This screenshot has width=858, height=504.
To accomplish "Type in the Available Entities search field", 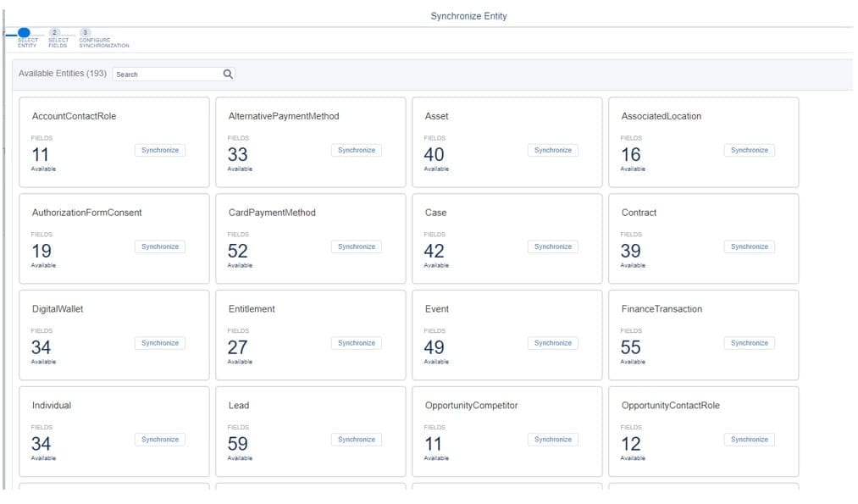I will (x=167, y=75).
